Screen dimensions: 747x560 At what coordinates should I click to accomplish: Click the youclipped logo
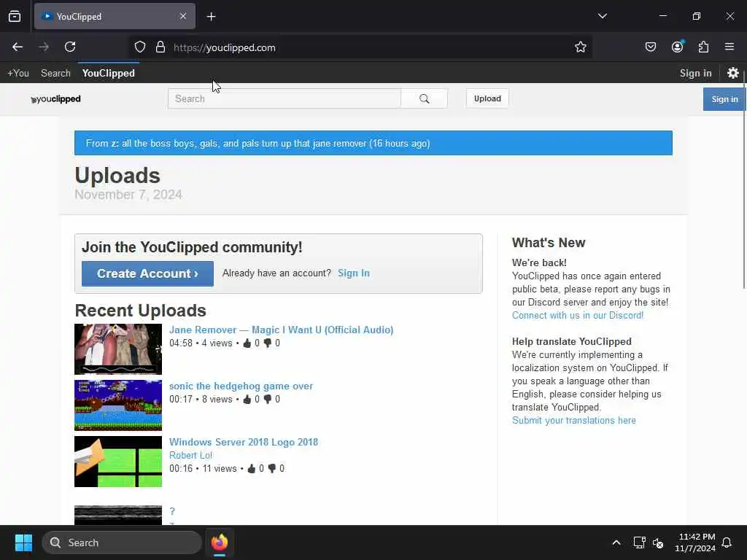[55, 99]
